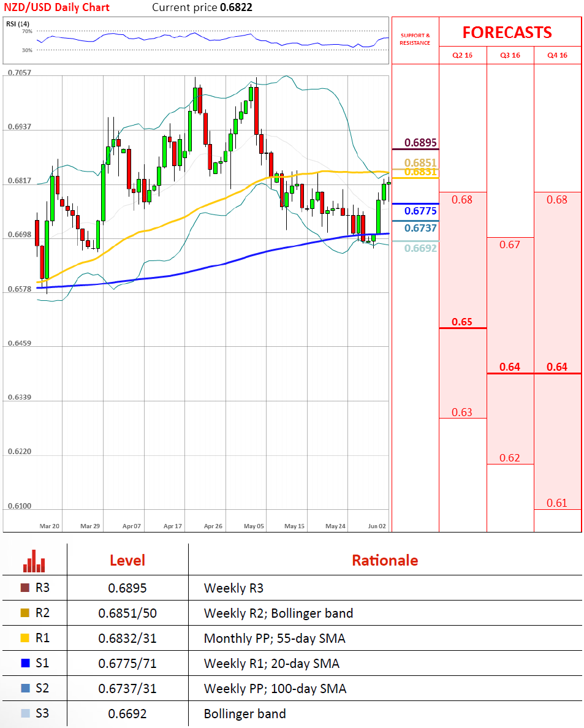
Task: Click the yellow R1 color swatch
Action: click(x=25, y=639)
